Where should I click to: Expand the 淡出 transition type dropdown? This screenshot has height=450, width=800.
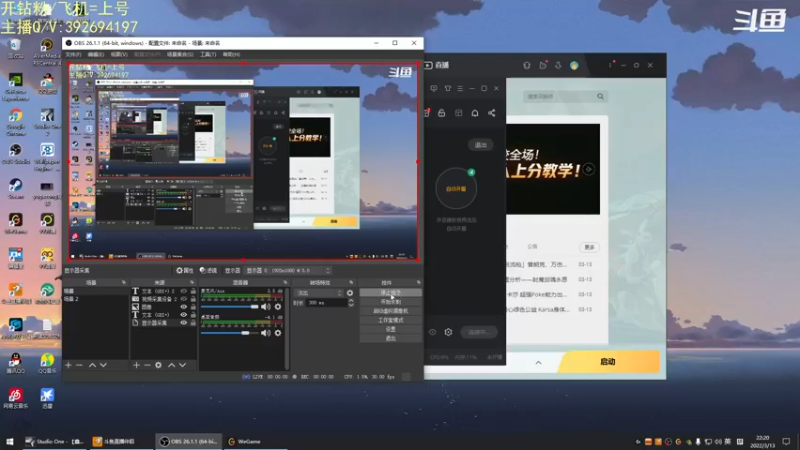click(x=318, y=293)
